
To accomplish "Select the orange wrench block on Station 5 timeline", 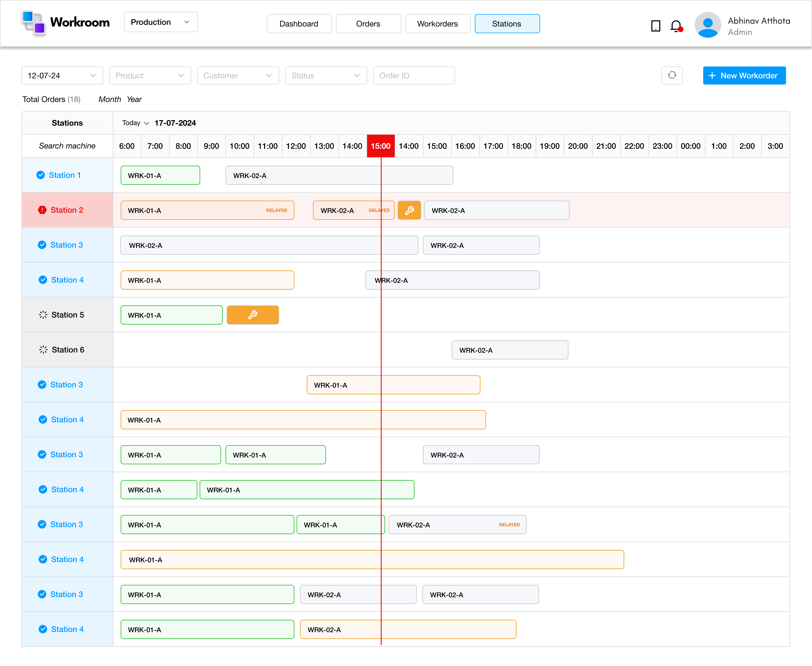I will point(253,315).
